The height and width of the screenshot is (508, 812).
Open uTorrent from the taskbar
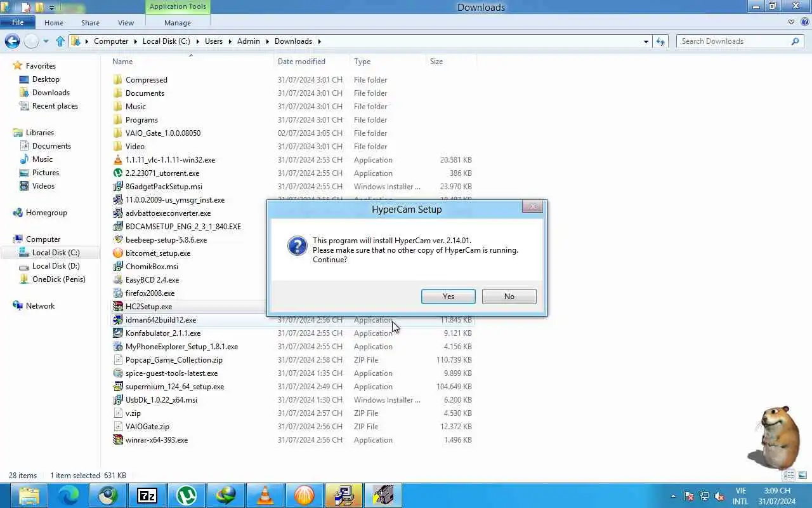tap(187, 495)
